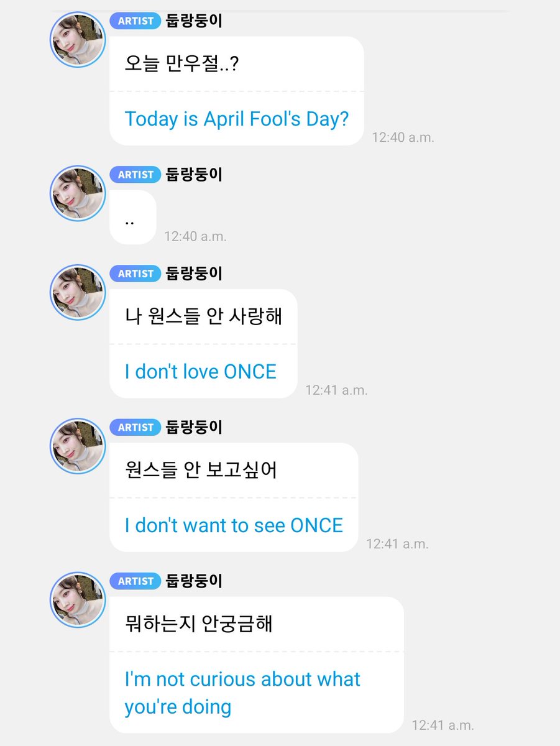Click the 둡랑둥이 username above 'I don't love ONCE'
Image resolution: width=560 pixels, height=746 pixels.
194,274
